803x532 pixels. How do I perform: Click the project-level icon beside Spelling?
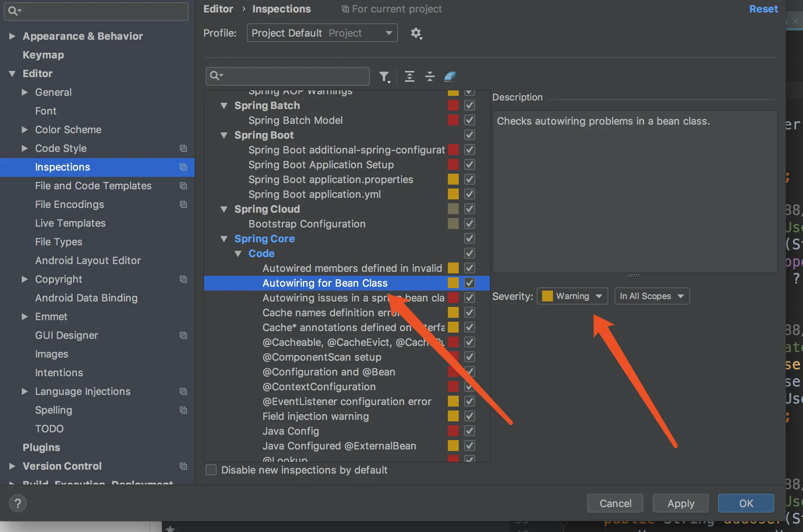[x=183, y=410]
